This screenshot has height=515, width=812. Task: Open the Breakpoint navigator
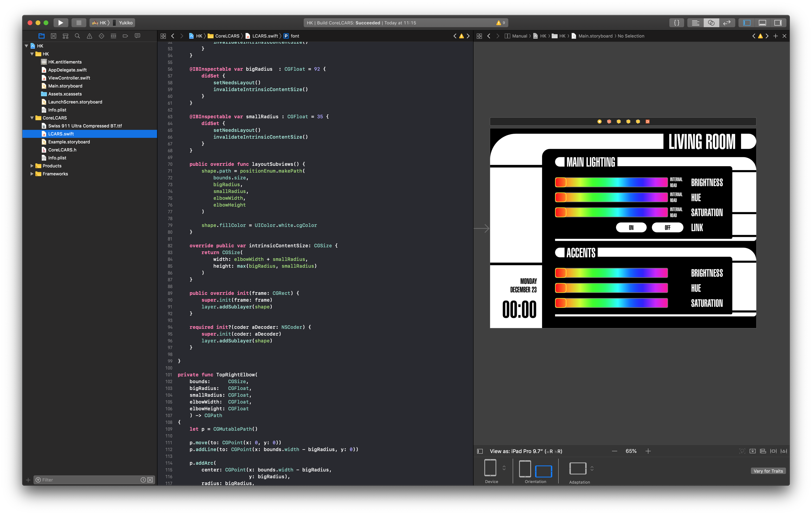pyautogui.click(x=125, y=36)
